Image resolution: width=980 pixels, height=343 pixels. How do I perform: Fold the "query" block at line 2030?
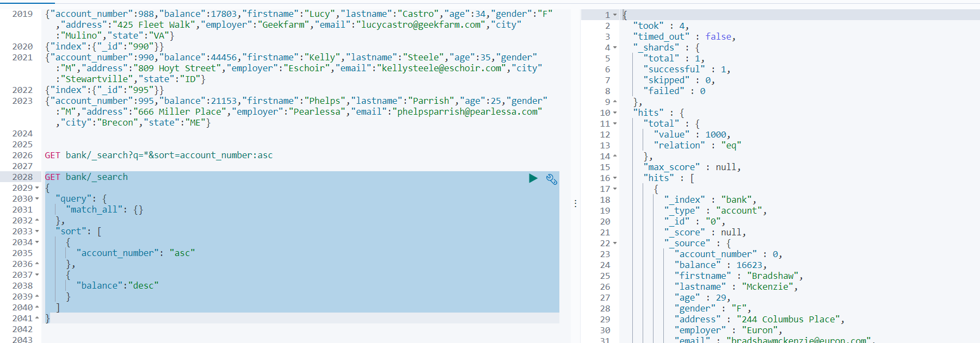click(x=37, y=199)
